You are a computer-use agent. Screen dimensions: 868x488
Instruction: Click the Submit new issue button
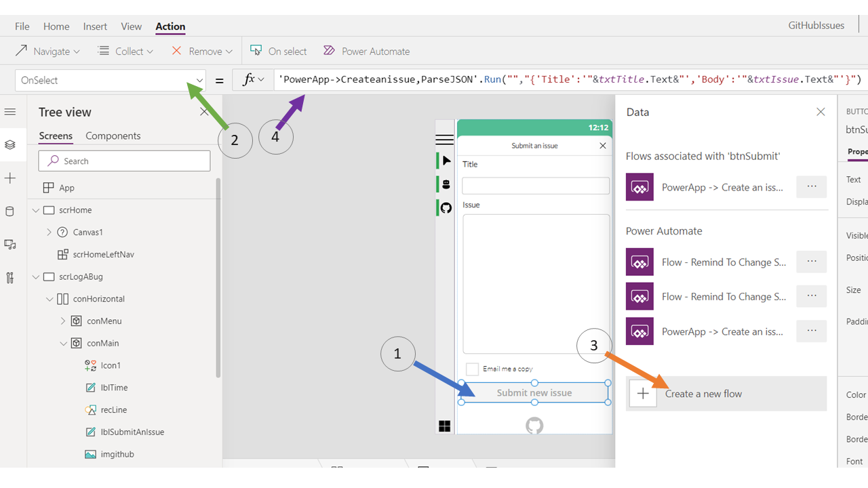pos(534,392)
